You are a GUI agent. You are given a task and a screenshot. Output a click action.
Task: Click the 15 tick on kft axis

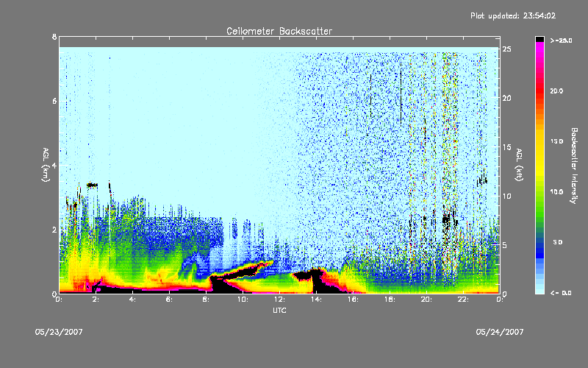(x=507, y=147)
